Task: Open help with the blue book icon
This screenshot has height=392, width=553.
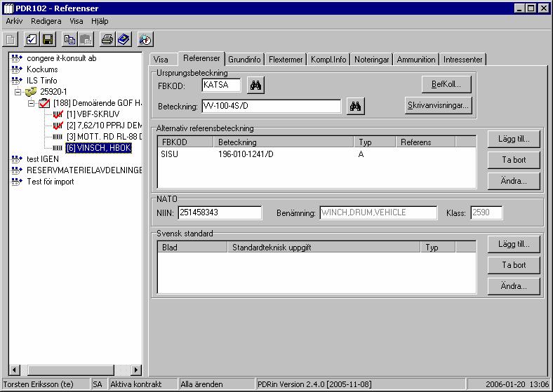Action: [x=124, y=39]
